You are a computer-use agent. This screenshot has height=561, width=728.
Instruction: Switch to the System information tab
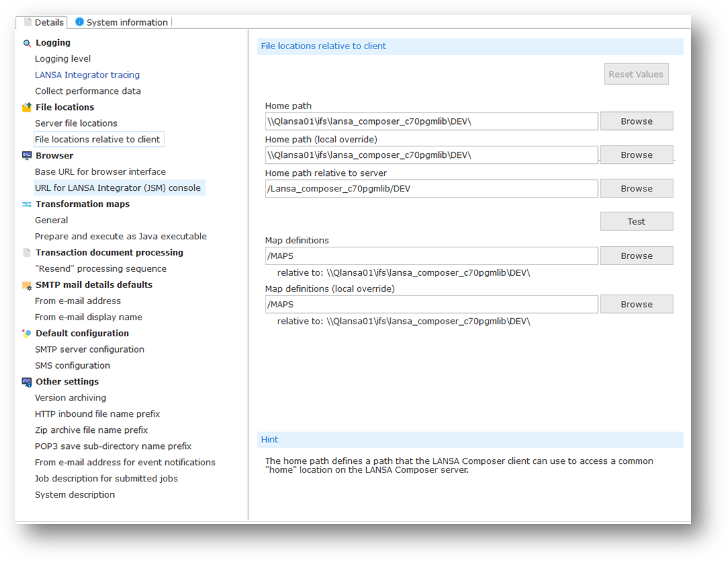pyautogui.click(x=127, y=22)
